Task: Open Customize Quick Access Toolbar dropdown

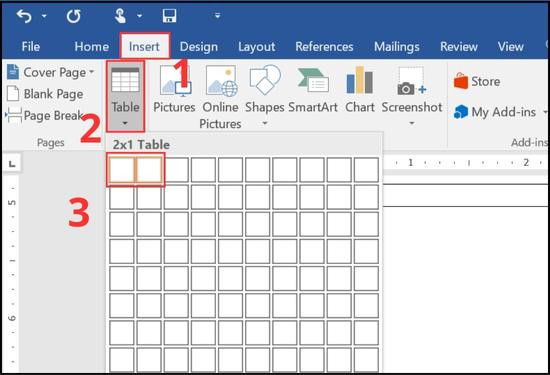Action: 217,16
